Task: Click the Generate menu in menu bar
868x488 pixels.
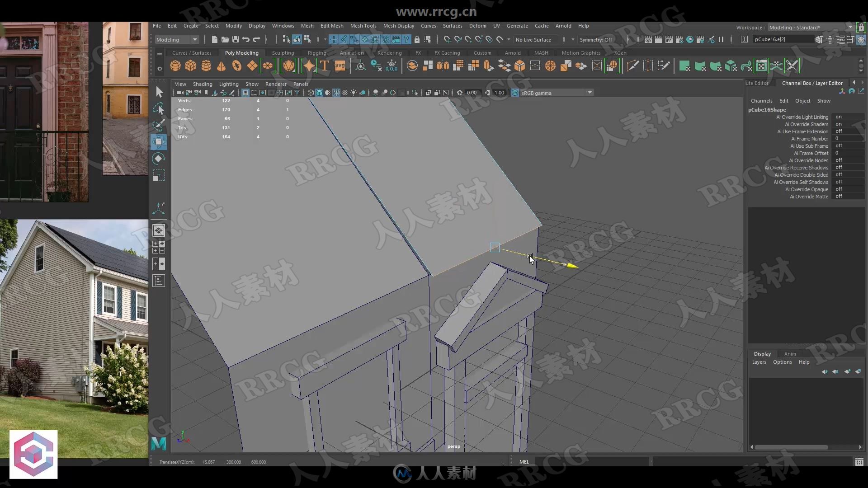Action: click(517, 25)
